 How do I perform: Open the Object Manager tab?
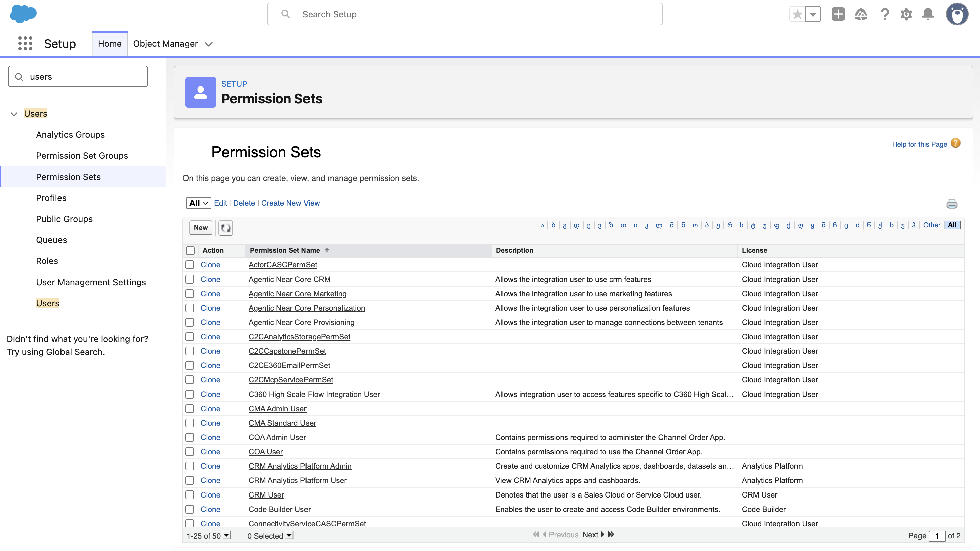(165, 44)
